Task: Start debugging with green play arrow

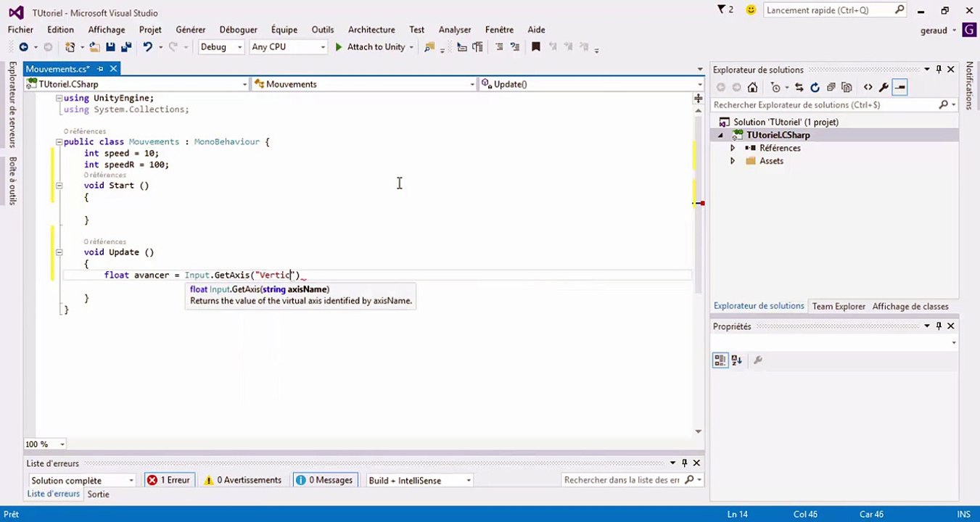Action: [338, 47]
